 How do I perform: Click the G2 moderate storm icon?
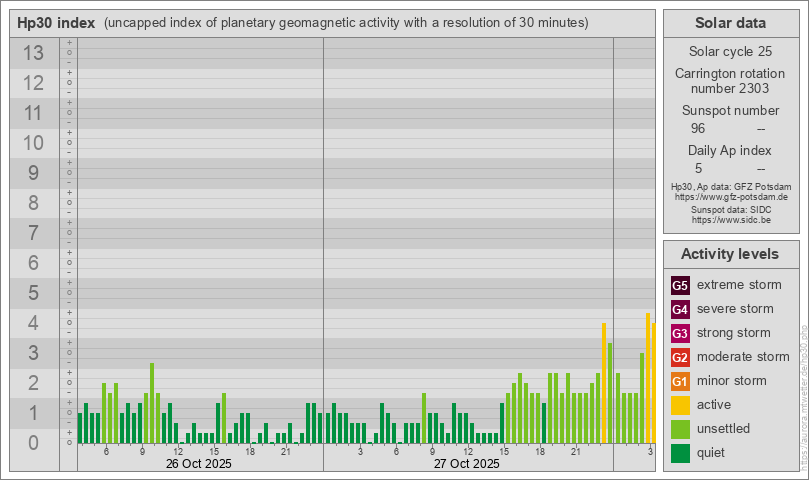[680, 357]
